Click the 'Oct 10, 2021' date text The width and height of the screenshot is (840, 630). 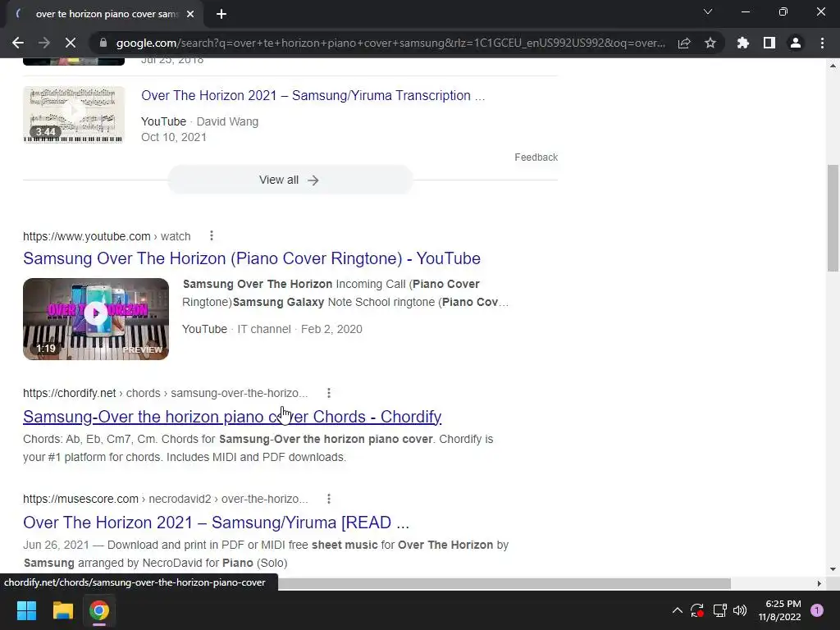click(x=174, y=137)
